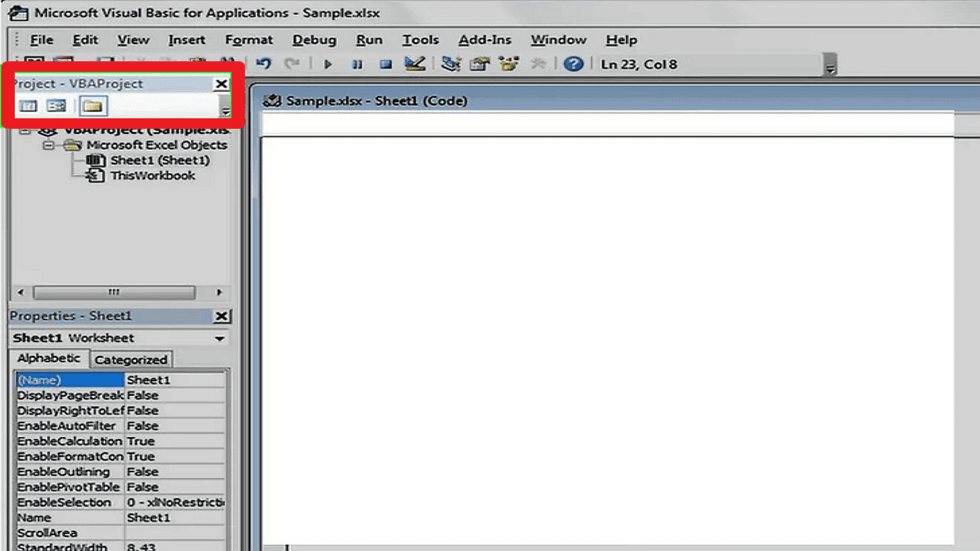Viewport: 980px width, 551px height.
Task: Toggle Design Mode in the toolbar
Action: pyautogui.click(x=415, y=64)
